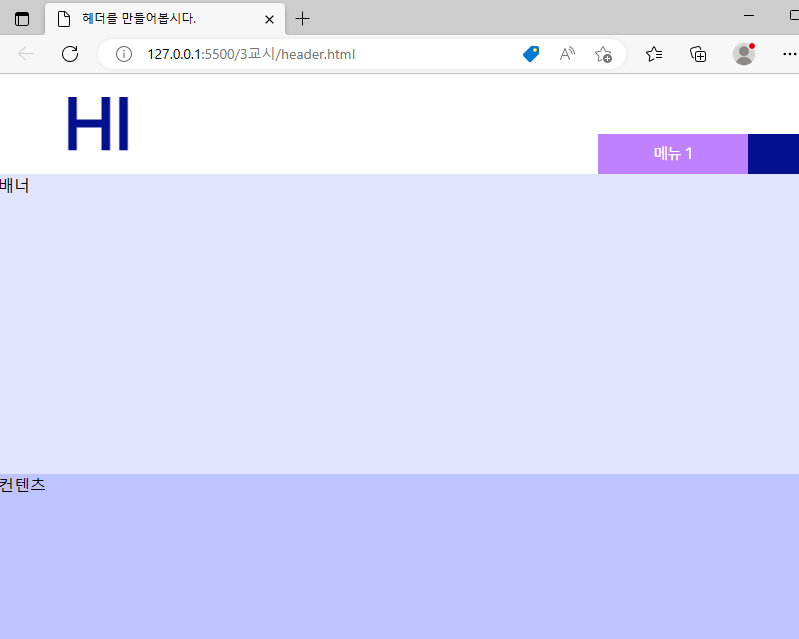The image size is (799, 639).
Task: Open the shopping price tag icon
Action: click(531, 54)
